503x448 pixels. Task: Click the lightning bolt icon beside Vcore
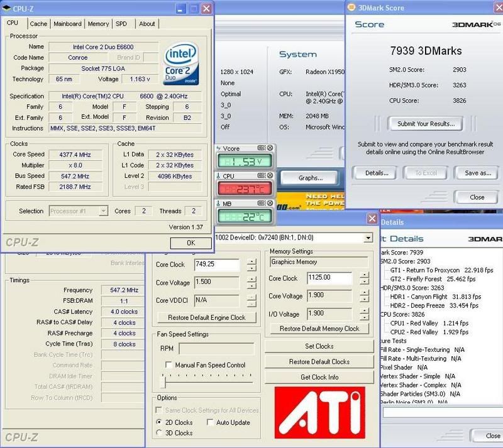[x=218, y=148]
